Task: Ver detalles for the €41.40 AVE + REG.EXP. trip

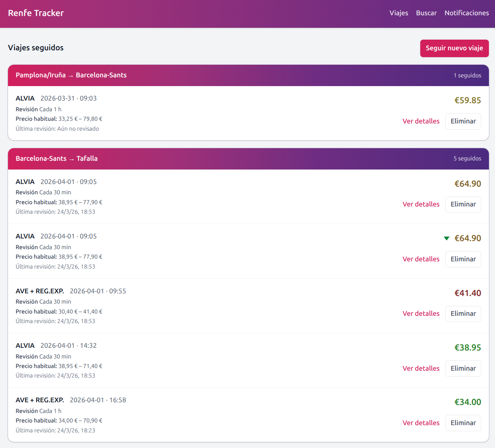Action: coord(421,314)
